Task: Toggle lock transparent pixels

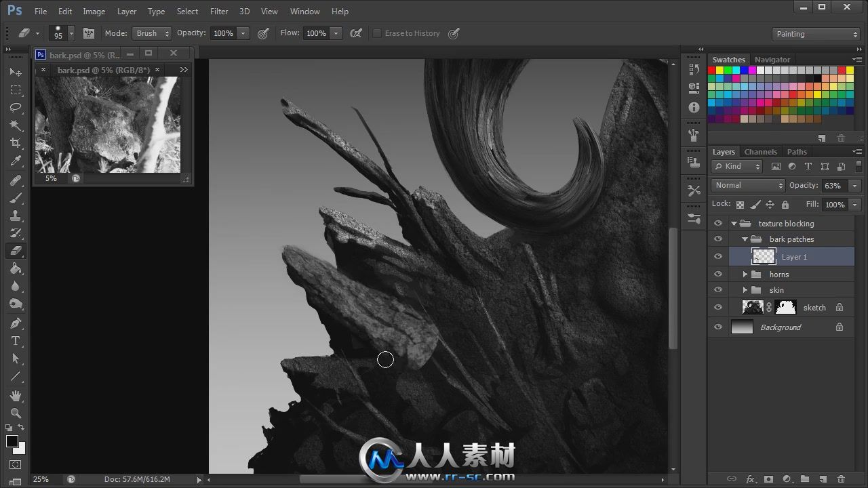Action: click(740, 205)
